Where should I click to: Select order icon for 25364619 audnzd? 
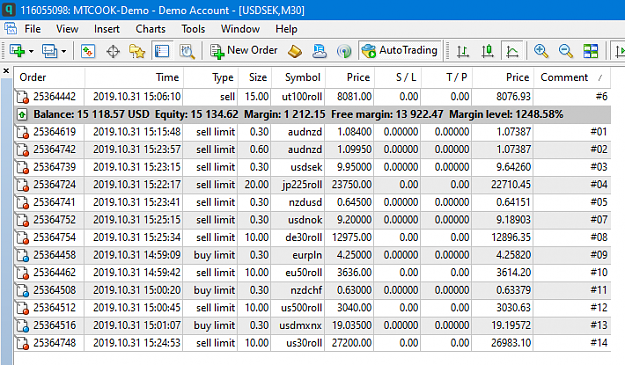click(x=22, y=132)
